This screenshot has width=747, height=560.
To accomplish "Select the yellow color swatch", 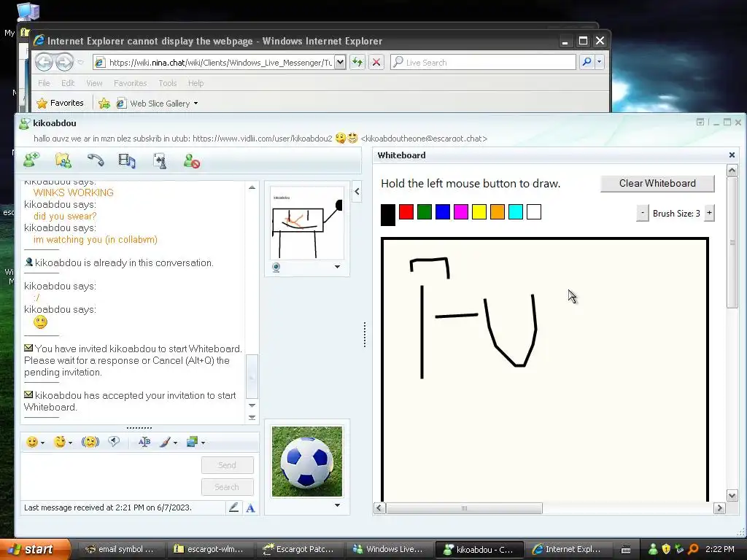I will (x=479, y=212).
